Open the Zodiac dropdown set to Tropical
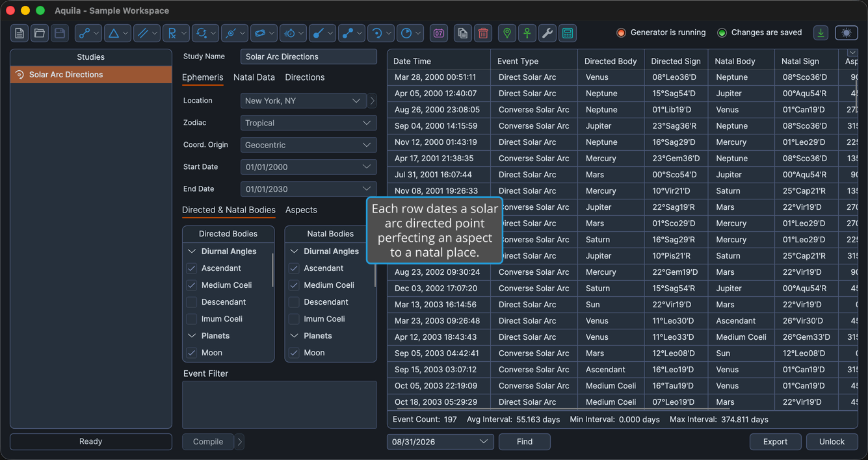 [308, 123]
